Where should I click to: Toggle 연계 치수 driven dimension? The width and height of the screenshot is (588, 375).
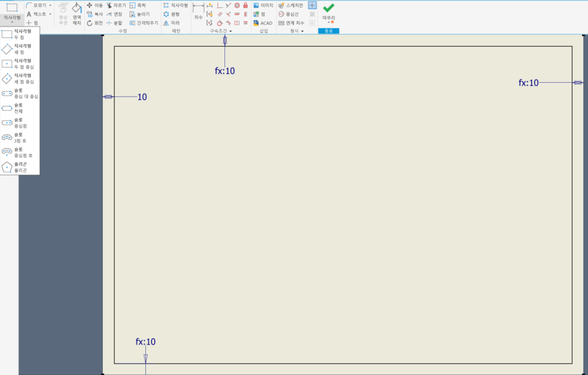click(291, 23)
